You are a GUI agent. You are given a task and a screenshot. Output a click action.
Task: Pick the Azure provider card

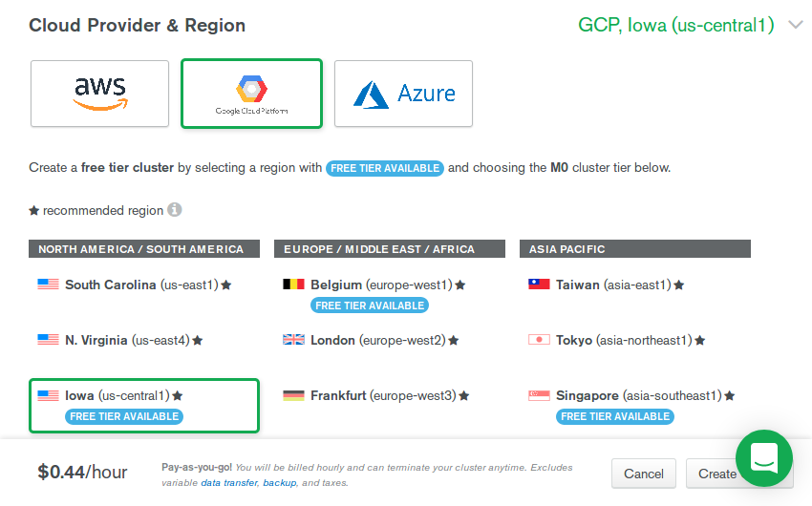coord(403,94)
